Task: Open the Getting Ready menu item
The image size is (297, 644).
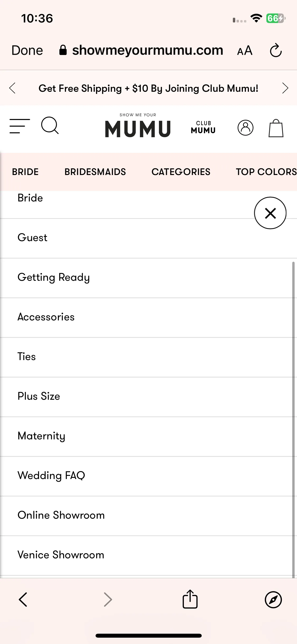Action: click(147, 278)
